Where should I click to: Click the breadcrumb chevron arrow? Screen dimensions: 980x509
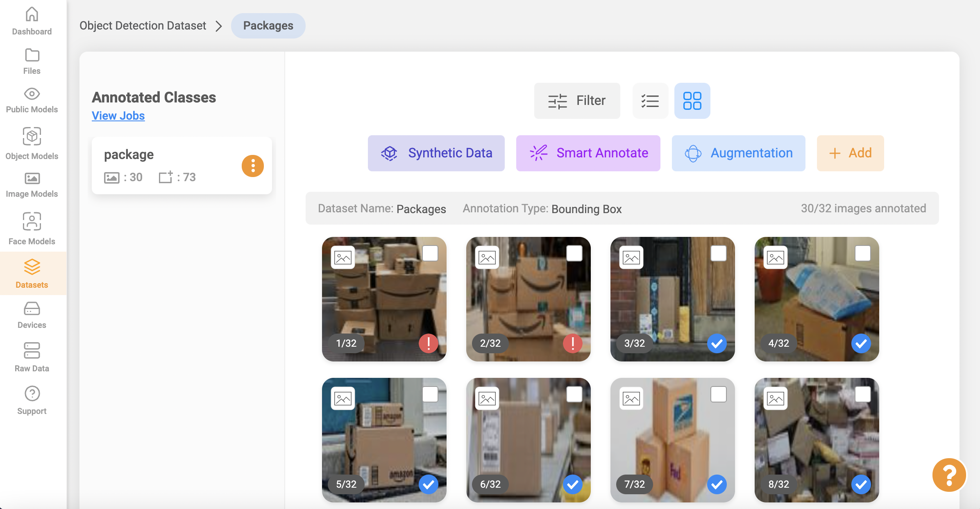(x=219, y=26)
